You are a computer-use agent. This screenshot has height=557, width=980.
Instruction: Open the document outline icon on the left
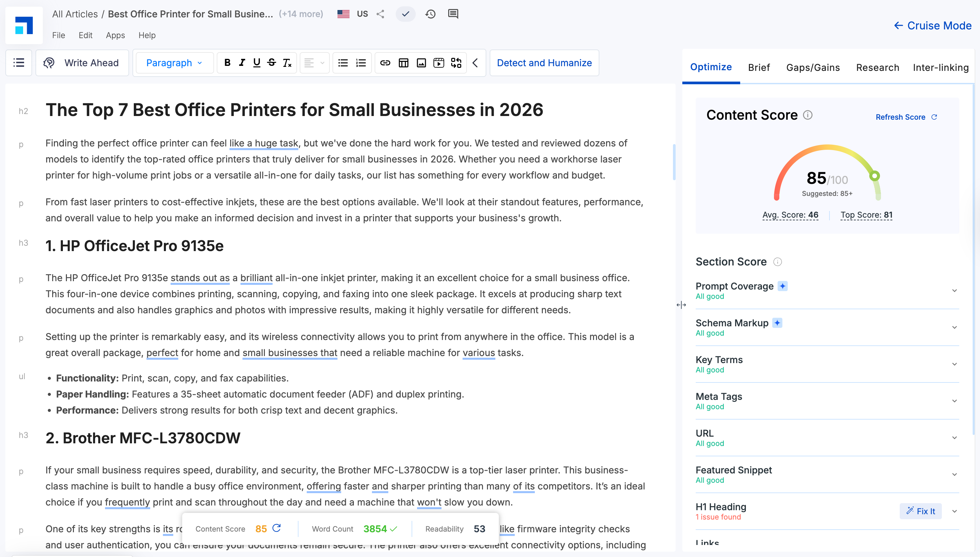(18, 63)
